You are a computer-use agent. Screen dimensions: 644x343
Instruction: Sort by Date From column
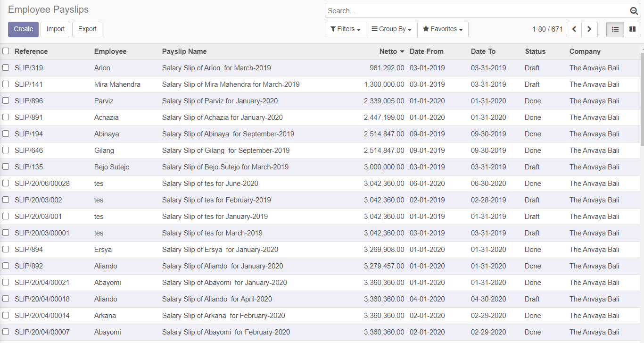click(x=427, y=51)
